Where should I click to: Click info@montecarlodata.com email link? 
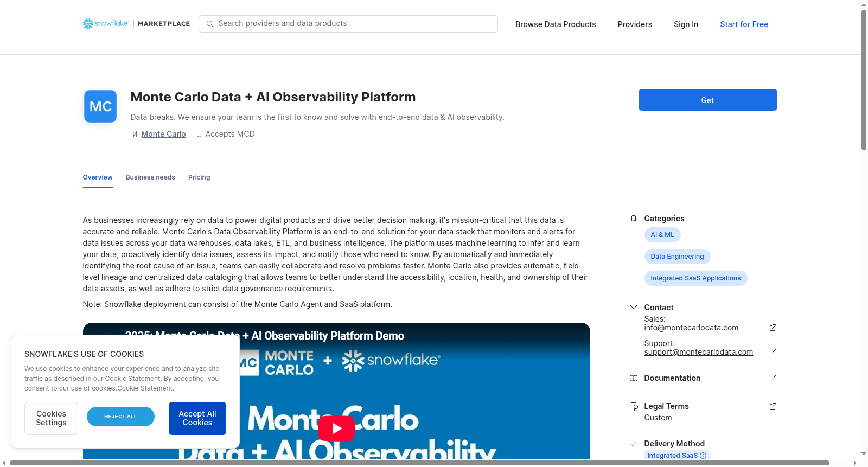point(691,328)
